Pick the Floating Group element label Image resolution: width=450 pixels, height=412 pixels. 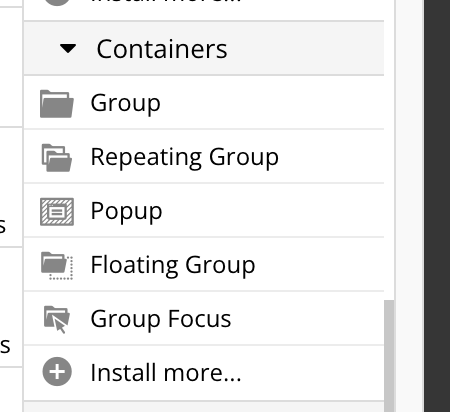(173, 265)
